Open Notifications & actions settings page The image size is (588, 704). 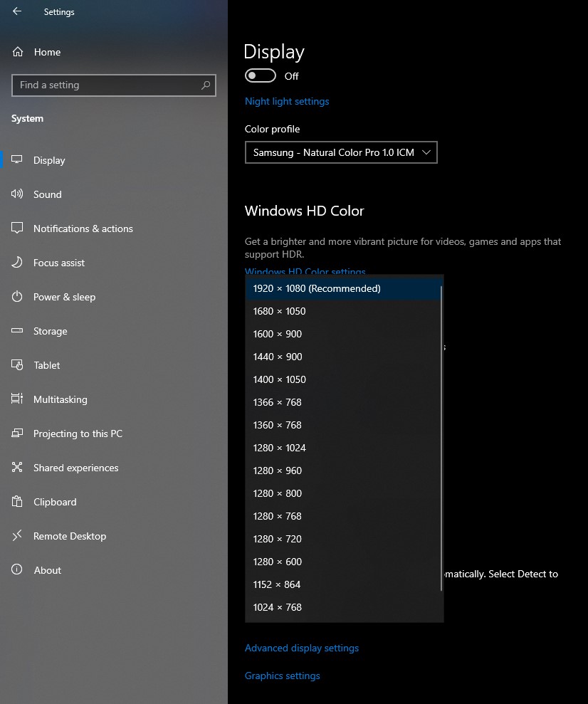(x=83, y=228)
